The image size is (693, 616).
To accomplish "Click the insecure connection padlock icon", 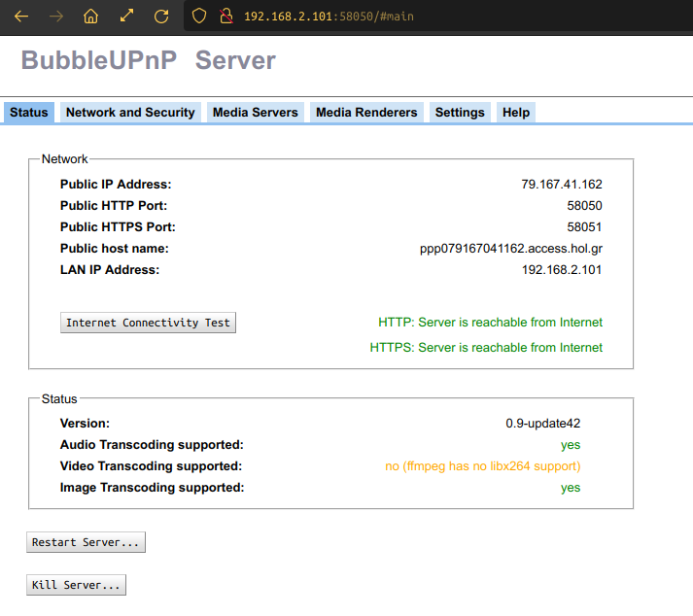I will 226,16.
